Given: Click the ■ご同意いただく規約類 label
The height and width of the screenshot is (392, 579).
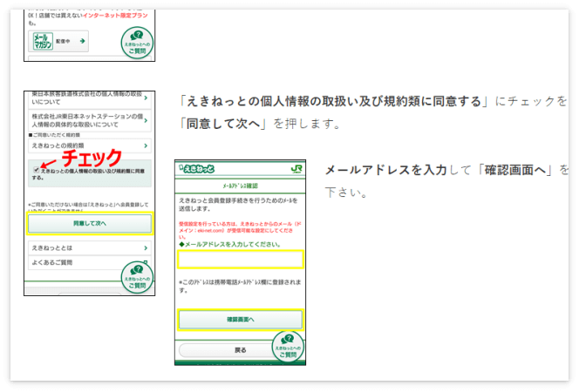Looking at the screenshot, I should pyautogui.click(x=54, y=135).
